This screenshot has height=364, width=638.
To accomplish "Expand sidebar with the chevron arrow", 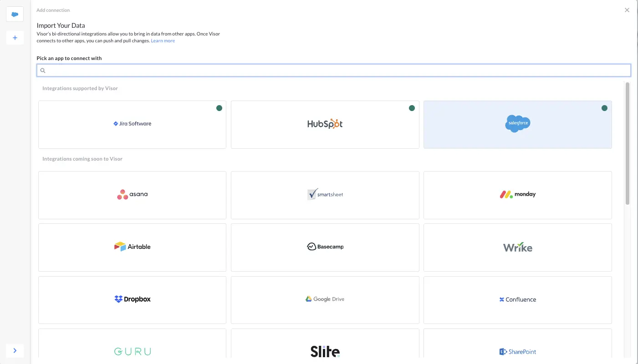I will pyautogui.click(x=15, y=350).
